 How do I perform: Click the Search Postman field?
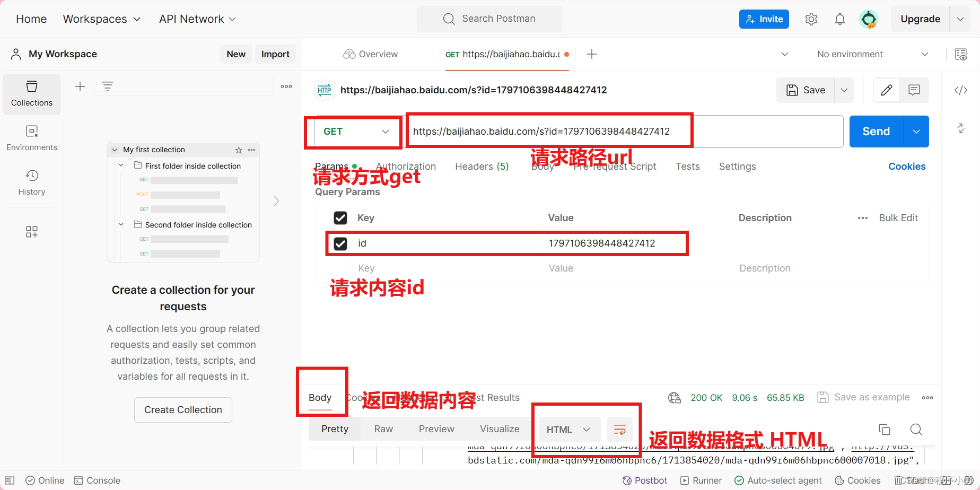point(489,19)
